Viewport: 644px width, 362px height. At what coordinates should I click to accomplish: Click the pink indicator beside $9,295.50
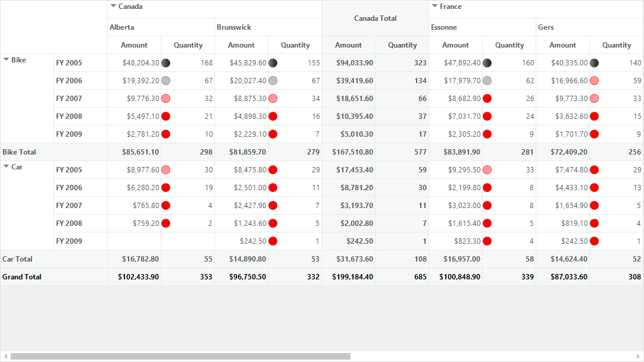(487, 170)
